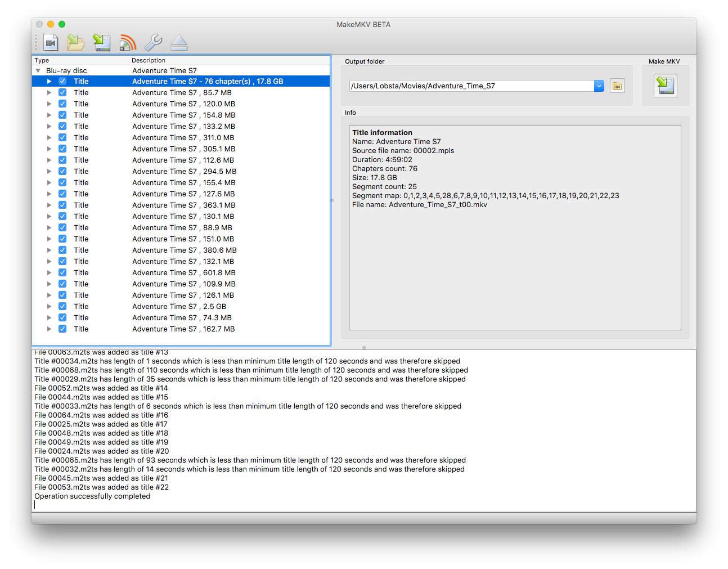Click the output folder path field

[x=472, y=86]
